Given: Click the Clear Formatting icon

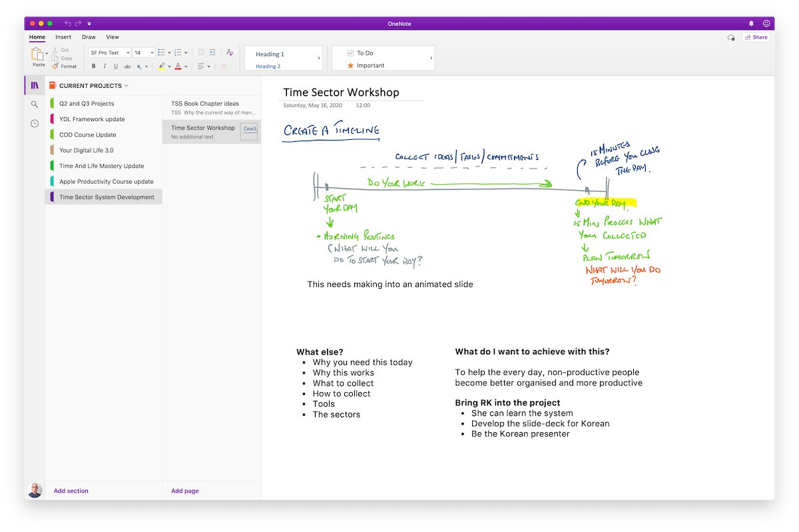Looking at the screenshot, I should (230, 53).
